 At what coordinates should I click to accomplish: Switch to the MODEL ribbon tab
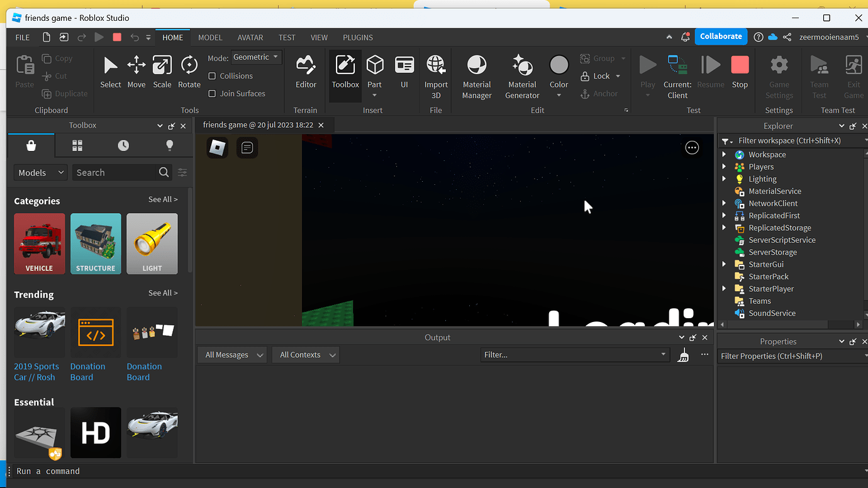point(210,37)
